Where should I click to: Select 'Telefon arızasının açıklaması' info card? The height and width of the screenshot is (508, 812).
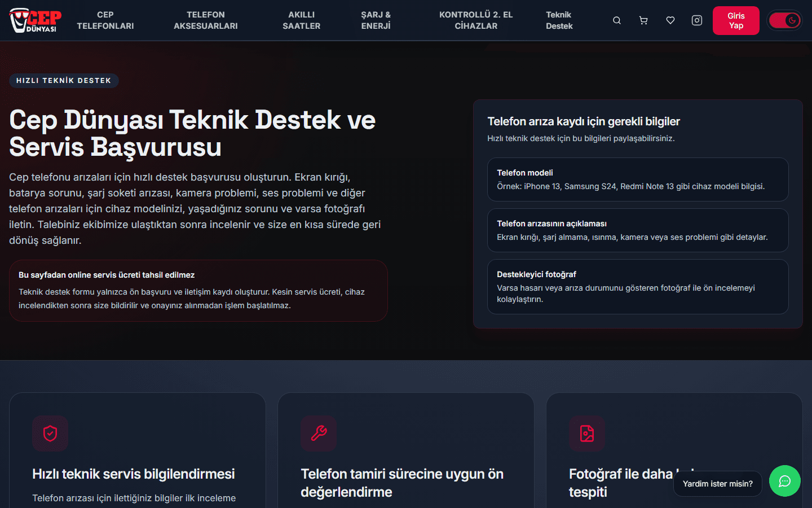pos(638,230)
